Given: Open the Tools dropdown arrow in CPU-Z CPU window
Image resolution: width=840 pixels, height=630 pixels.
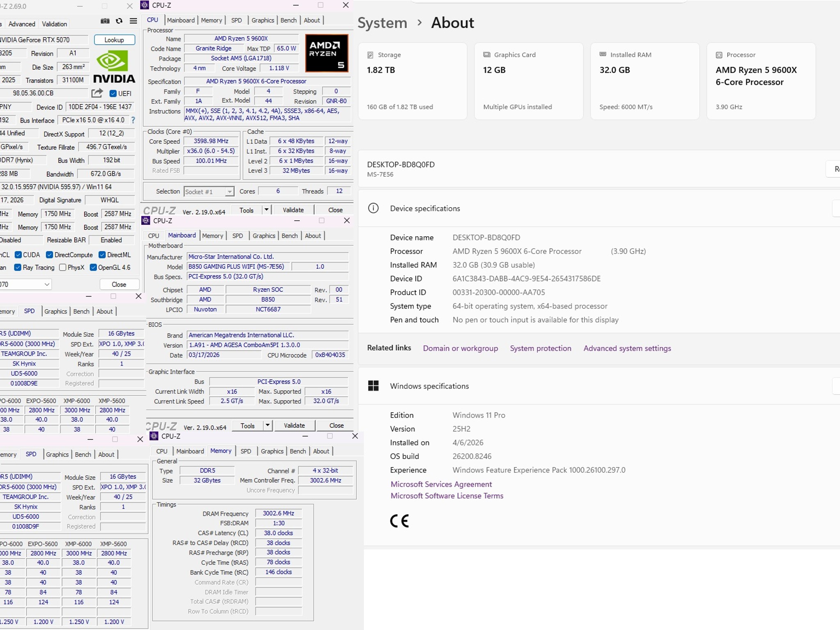Looking at the screenshot, I should tap(267, 210).
